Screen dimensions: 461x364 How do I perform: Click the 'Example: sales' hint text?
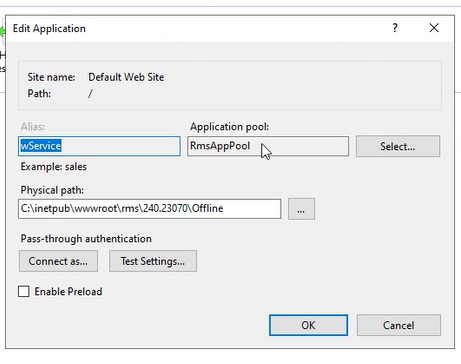pyautogui.click(x=54, y=167)
